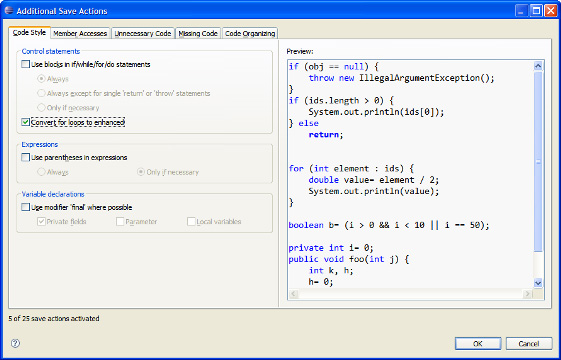The height and width of the screenshot is (360, 561).
Task: Enable Use parentheses in expressions
Action: (x=25, y=157)
